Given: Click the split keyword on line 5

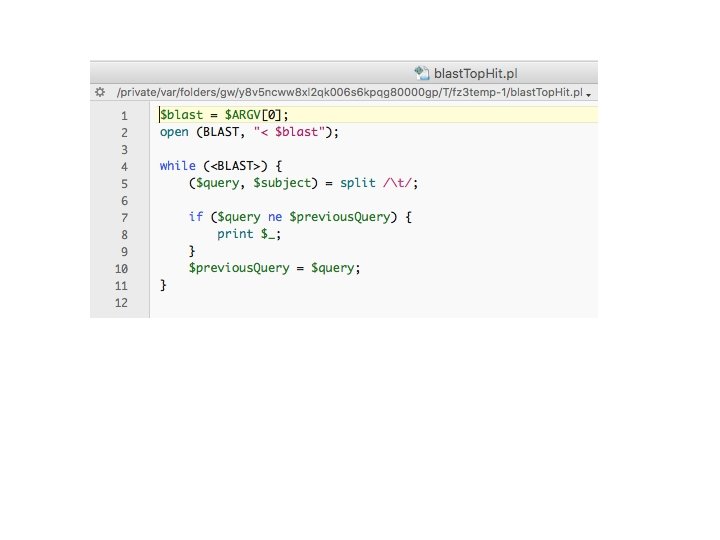Looking at the screenshot, I should 358,183.
